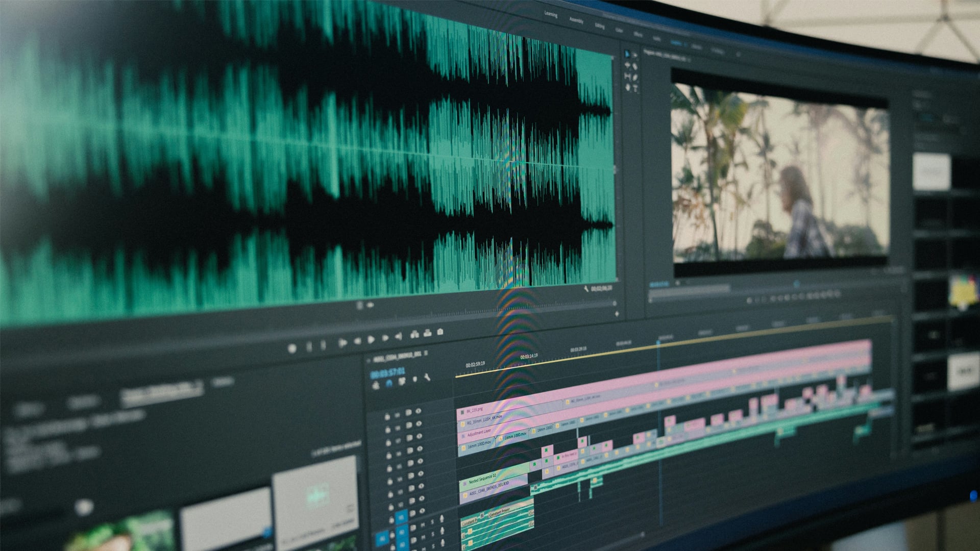Select the Hand tool
The image size is (980, 551).
pos(628,87)
